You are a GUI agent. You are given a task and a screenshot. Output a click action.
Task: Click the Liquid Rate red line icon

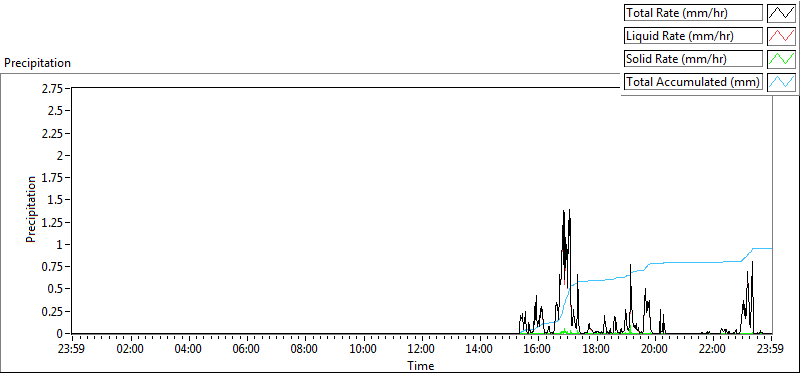click(x=782, y=36)
